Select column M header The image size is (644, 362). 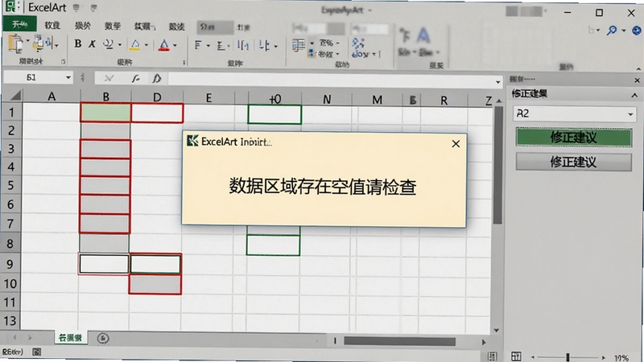(x=377, y=100)
